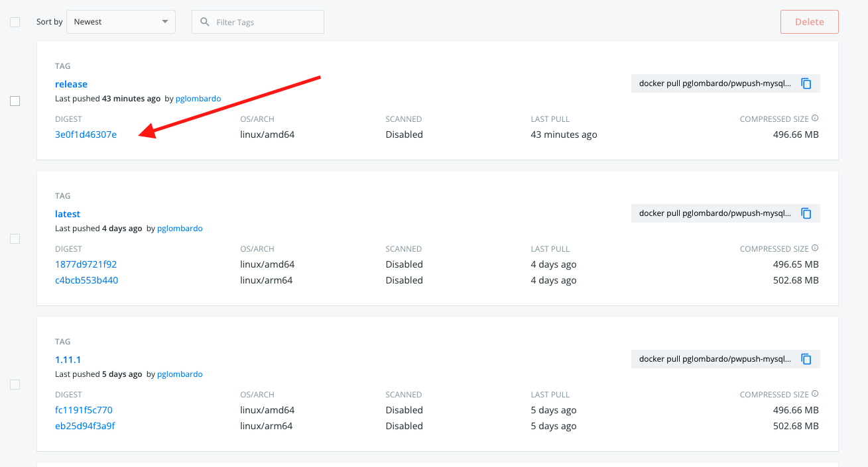
Task: Click the 502.68 MB size for c4bcb553b440
Action: [x=796, y=280]
